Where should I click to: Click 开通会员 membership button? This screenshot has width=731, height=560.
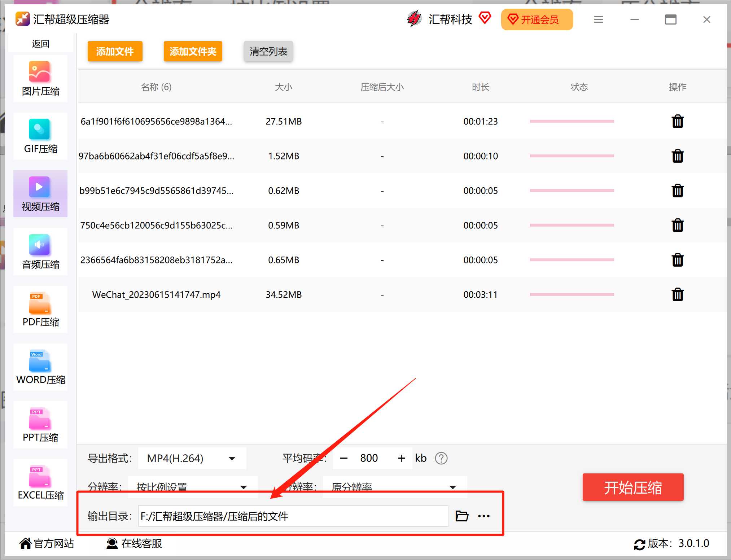537,19
